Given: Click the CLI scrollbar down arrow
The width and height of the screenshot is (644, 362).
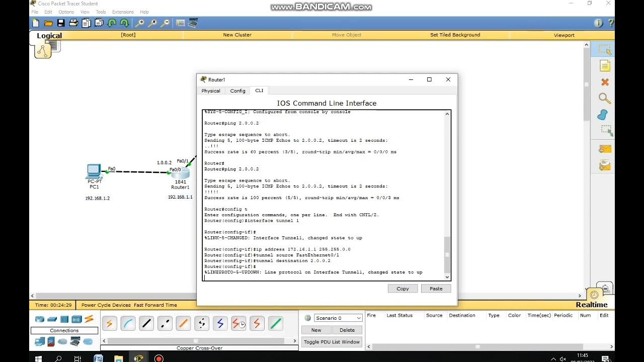Looking at the screenshot, I should (447, 277).
